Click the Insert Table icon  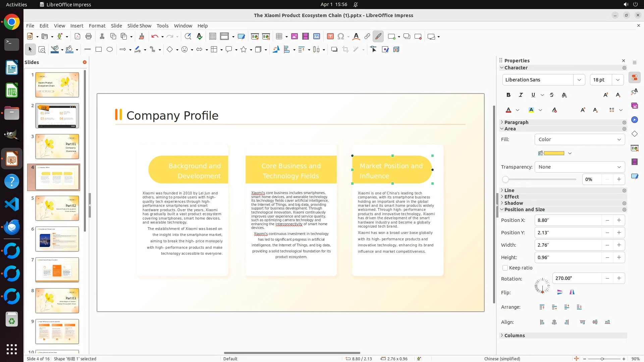pyautogui.click(x=279, y=37)
